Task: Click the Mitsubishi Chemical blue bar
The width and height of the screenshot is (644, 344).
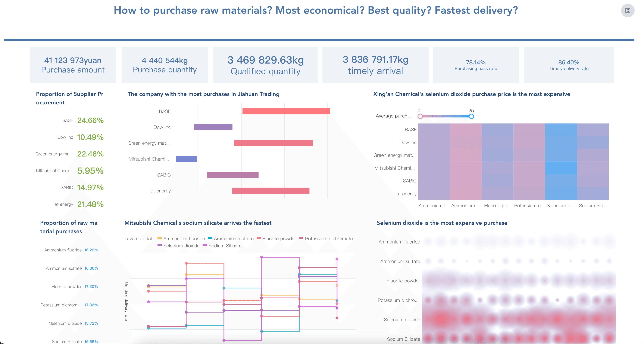Action: tap(186, 159)
